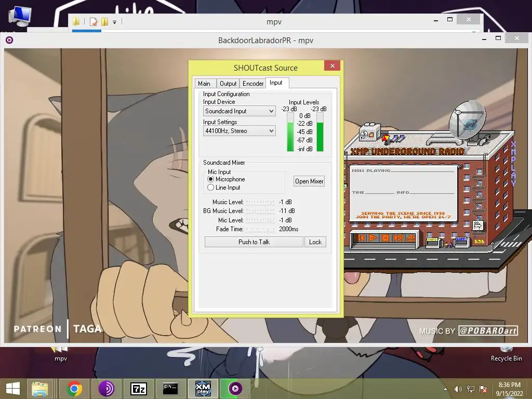Click the Open Mixer button
This screenshot has width=532, height=399.
309,181
